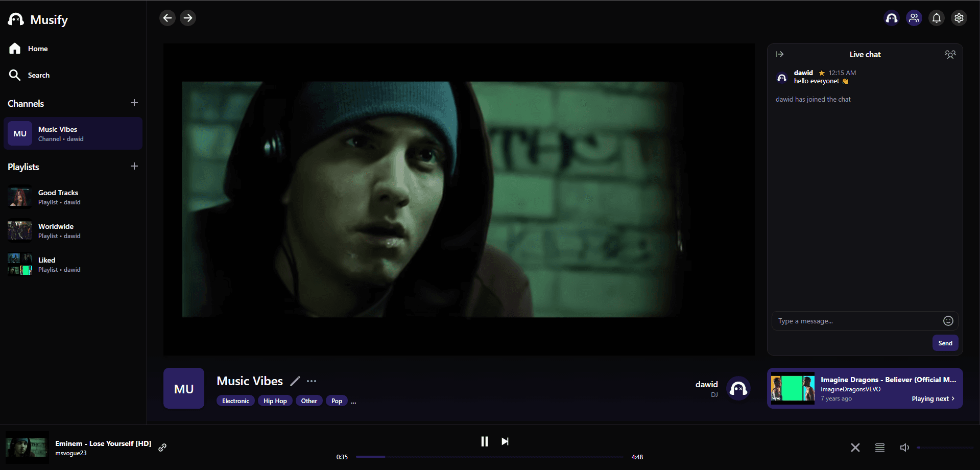Add a new playlist with plus icon
The width and height of the screenshot is (980, 470).
pyautogui.click(x=134, y=166)
